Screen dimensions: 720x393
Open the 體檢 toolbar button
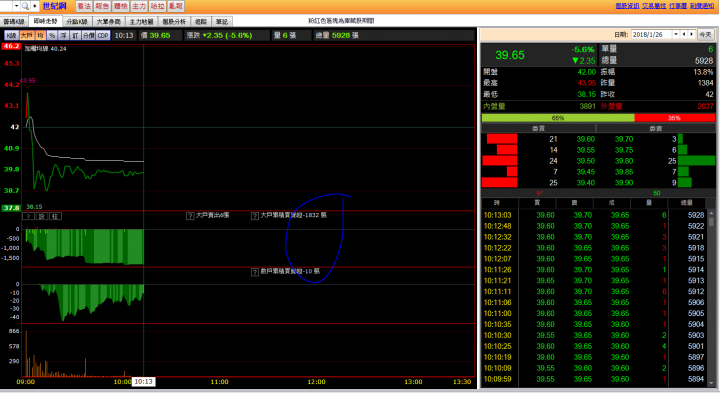(x=120, y=6)
